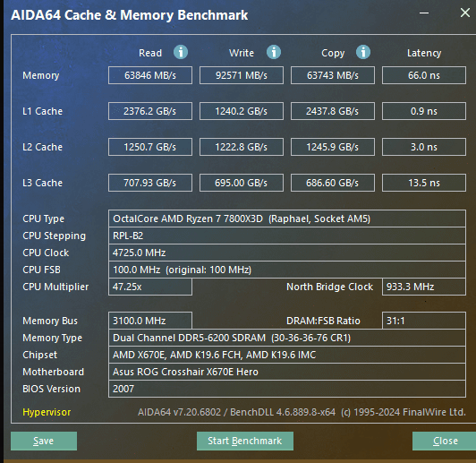Select L1 Cache Copy value 2437.8 GB/s

pos(333,111)
